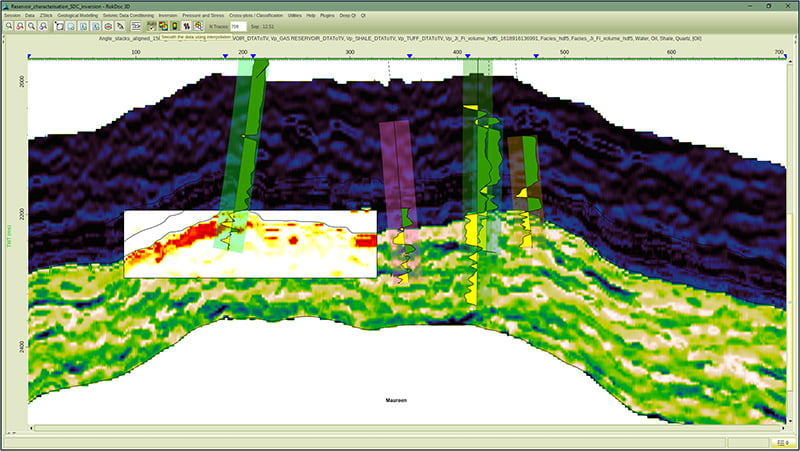The image size is (800, 451).
Task: Open the Deep QI menu
Action: pyautogui.click(x=345, y=16)
